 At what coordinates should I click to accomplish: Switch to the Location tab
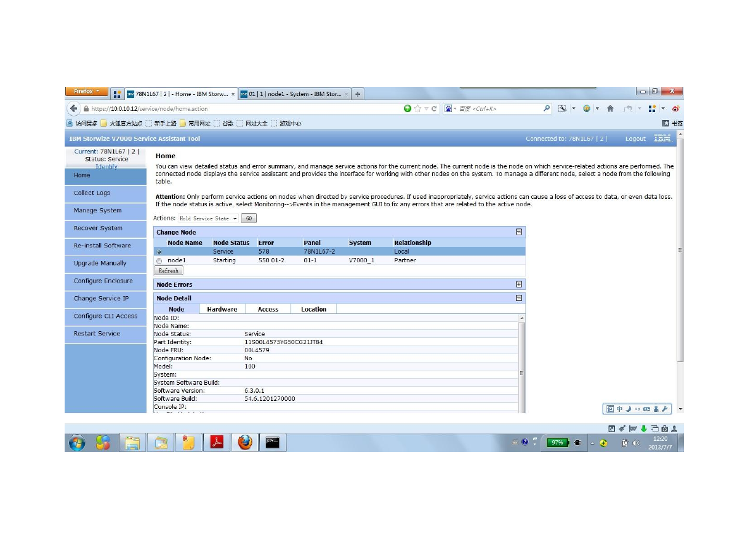tap(313, 309)
